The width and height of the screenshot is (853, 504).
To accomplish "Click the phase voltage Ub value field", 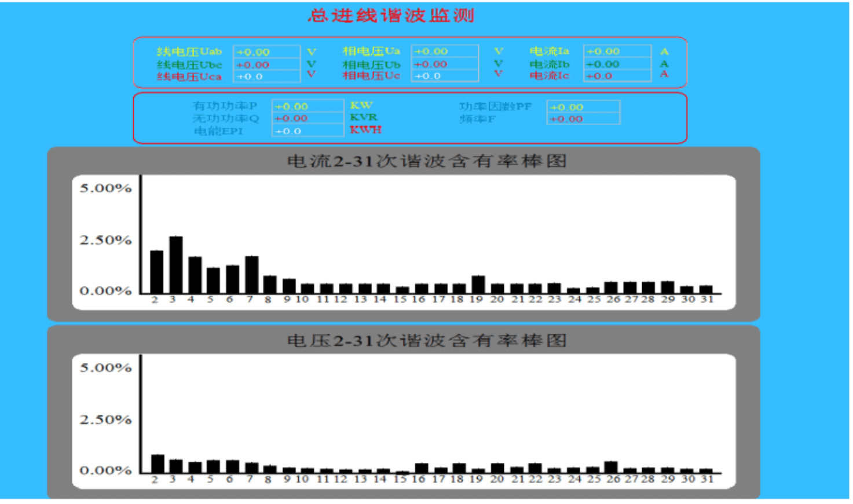I will (445, 64).
